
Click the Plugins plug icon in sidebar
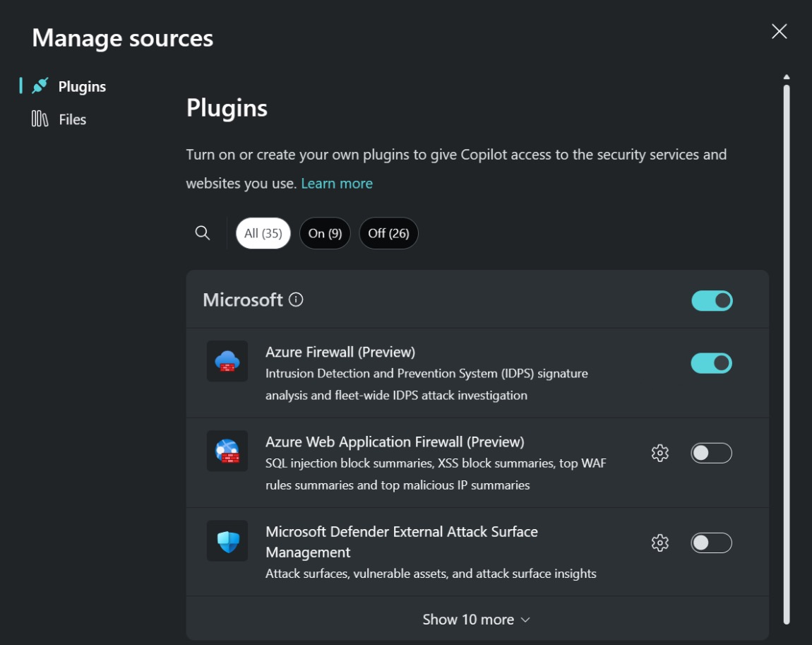(40, 86)
